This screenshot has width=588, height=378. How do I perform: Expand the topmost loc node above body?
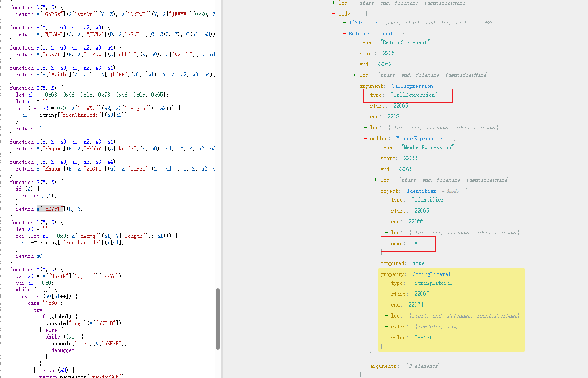(333, 3)
